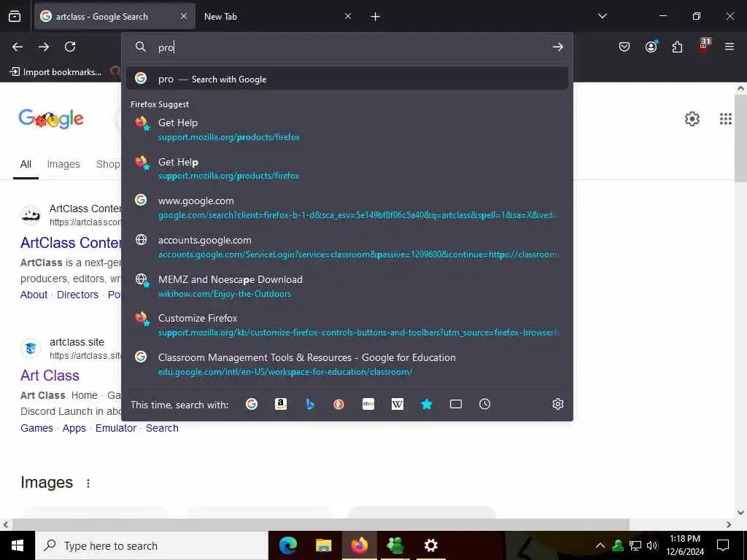
Task: Open the Art Class result title
Action: [x=50, y=376]
